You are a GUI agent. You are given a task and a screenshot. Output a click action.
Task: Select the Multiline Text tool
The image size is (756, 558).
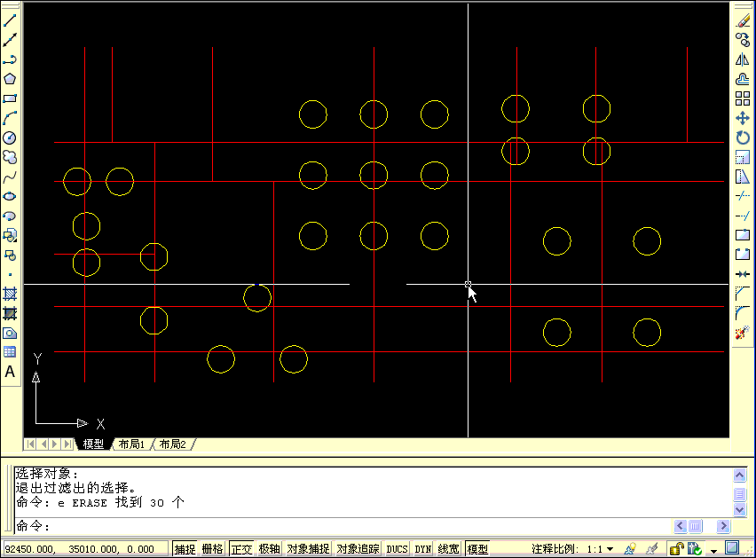coord(10,372)
